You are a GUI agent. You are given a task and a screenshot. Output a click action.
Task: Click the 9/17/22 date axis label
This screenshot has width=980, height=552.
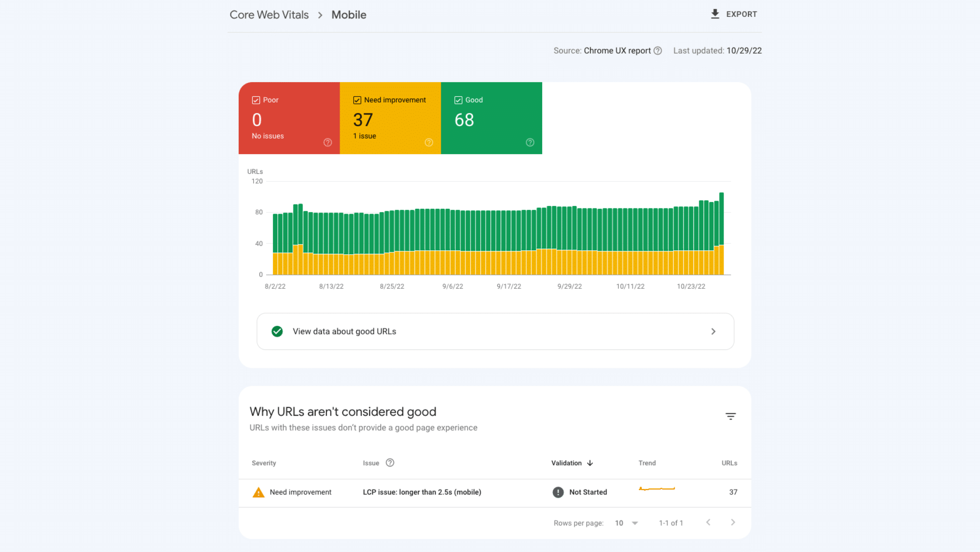509,286
